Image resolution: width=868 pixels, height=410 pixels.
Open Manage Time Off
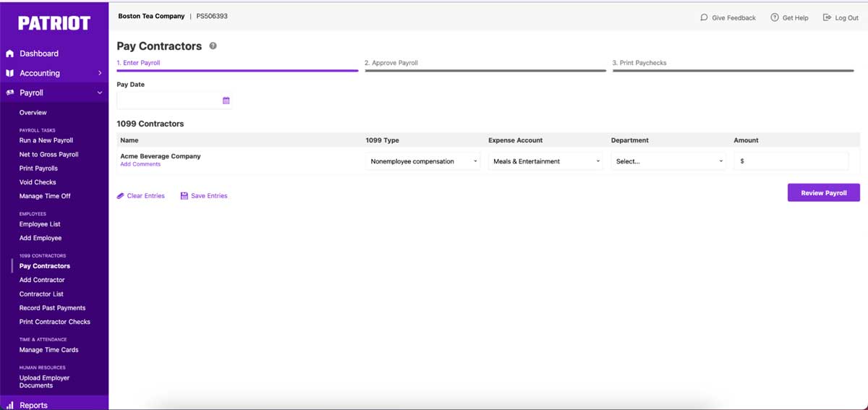(x=45, y=196)
